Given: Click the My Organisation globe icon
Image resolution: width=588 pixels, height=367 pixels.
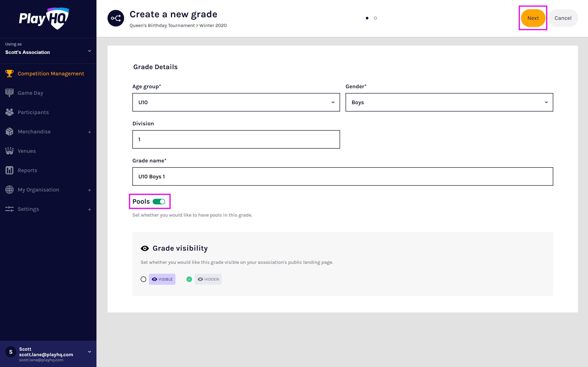Looking at the screenshot, I should [x=9, y=190].
